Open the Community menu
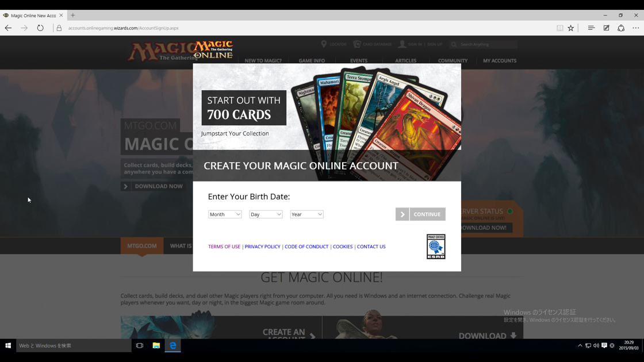644x362 pixels. 453,61
